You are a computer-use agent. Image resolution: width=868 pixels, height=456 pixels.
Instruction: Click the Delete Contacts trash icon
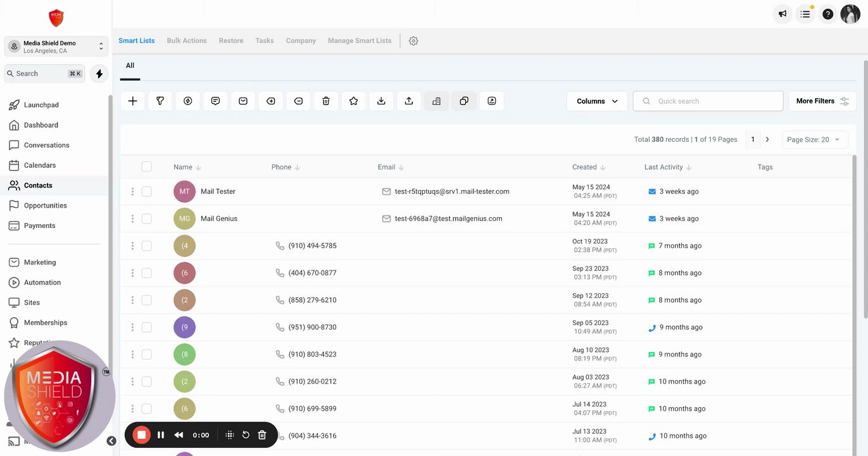326,101
